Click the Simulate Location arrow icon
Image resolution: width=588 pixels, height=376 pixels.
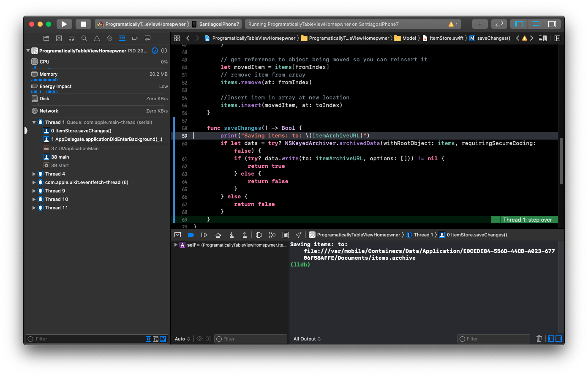299,235
